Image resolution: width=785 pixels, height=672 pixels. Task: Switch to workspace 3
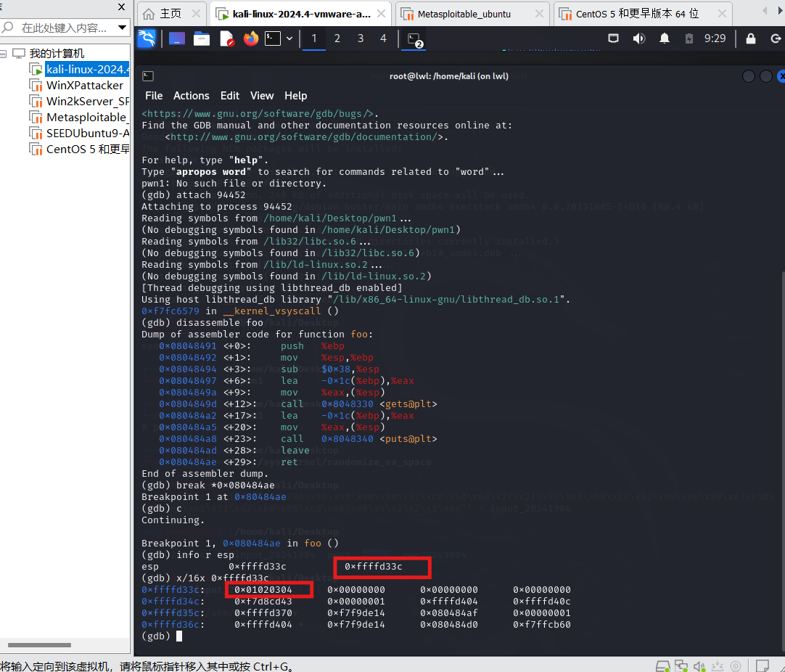click(361, 38)
